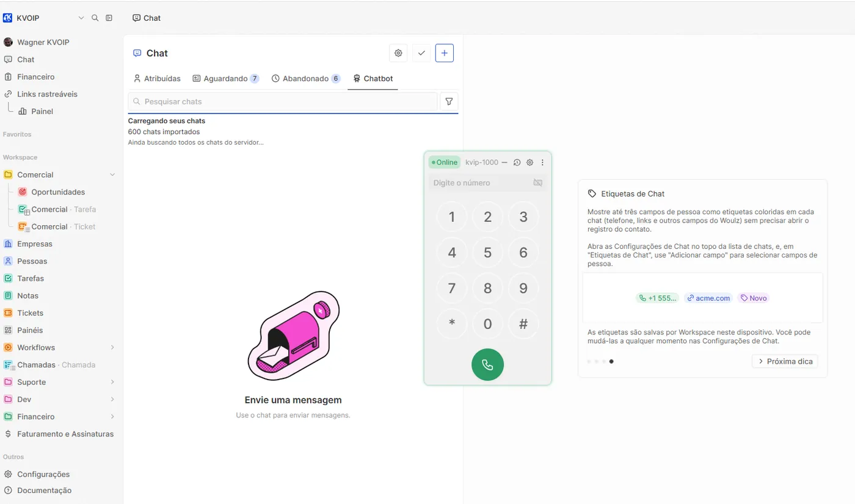Image resolution: width=855 pixels, height=504 pixels.
Task: Place the call with the green phone button
Action: click(487, 364)
